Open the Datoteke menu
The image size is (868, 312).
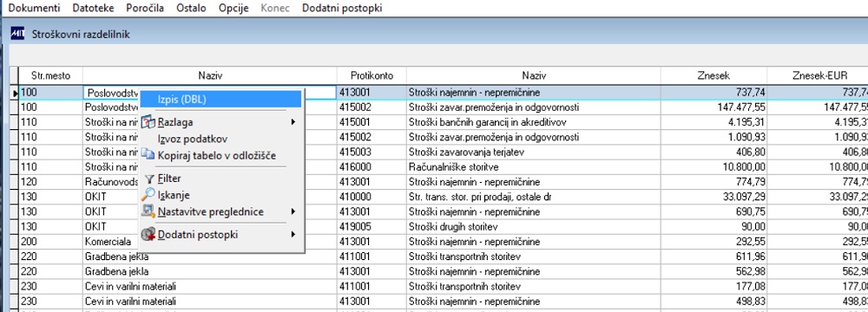tap(93, 9)
